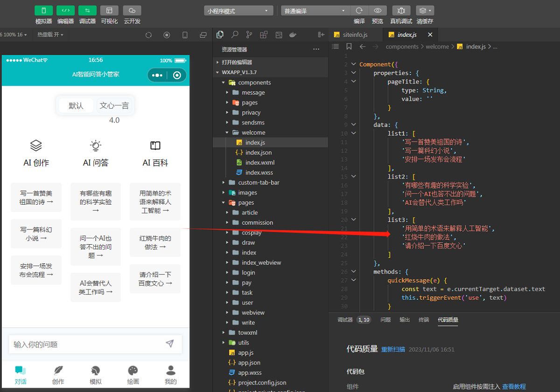
Task: Click the bookmark icon in breadcrumb bar
Action: (x=349, y=47)
